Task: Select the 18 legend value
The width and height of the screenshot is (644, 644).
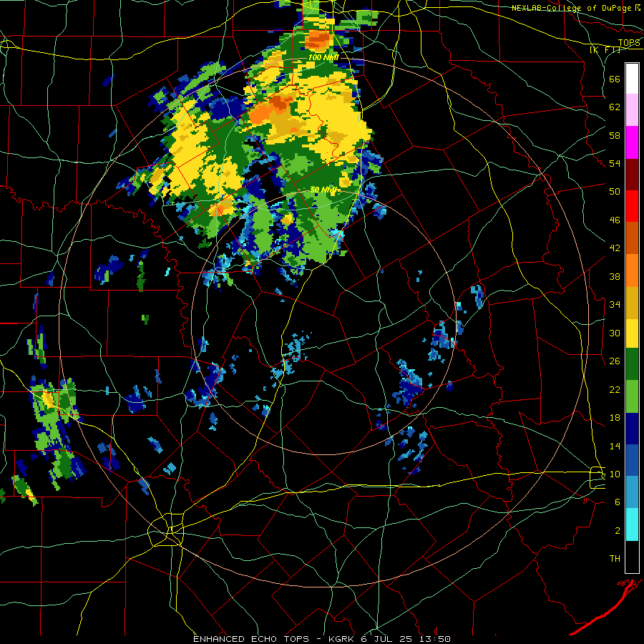Action: point(615,418)
